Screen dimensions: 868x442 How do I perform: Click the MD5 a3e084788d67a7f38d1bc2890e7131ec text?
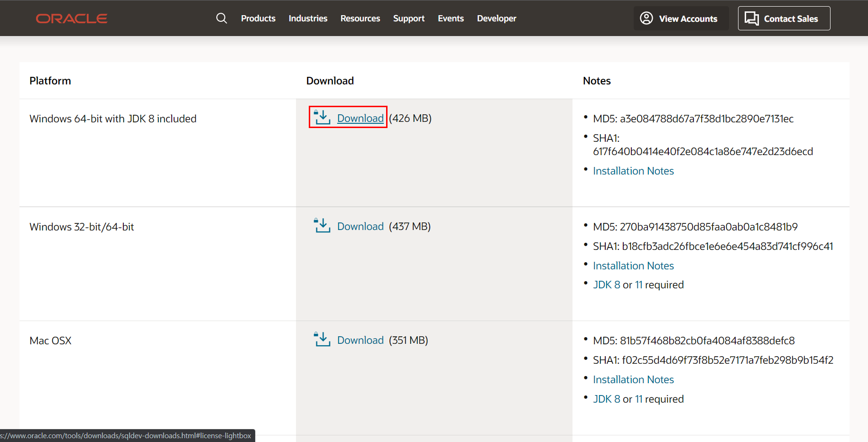(693, 119)
